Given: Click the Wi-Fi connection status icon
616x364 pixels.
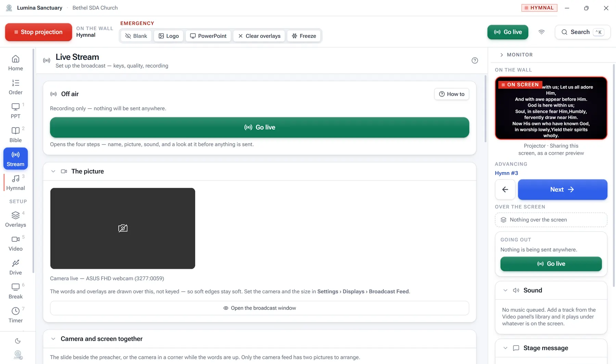Looking at the screenshot, I should (x=541, y=32).
